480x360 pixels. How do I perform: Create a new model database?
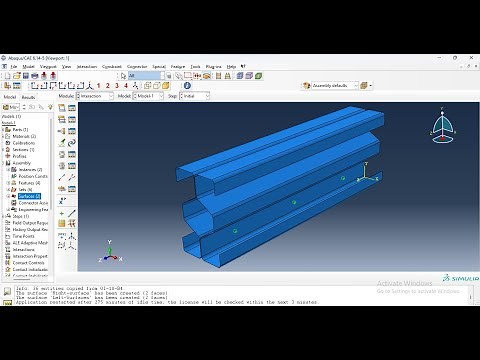7,76
